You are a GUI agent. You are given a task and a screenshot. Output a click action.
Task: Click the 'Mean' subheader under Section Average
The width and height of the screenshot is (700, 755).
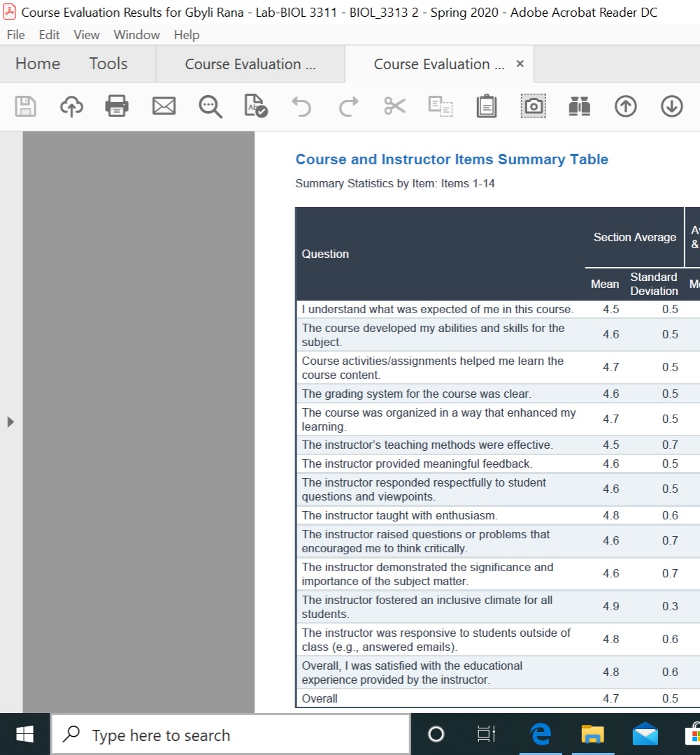(605, 284)
